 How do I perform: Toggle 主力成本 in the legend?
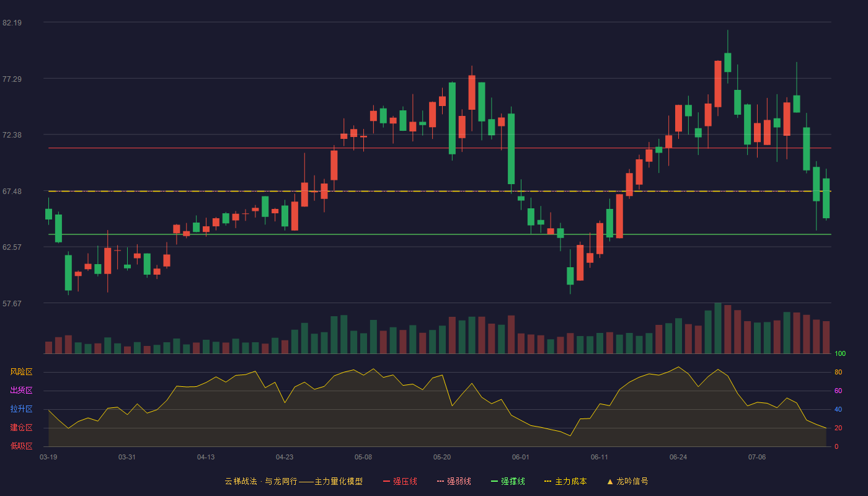click(565, 481)
